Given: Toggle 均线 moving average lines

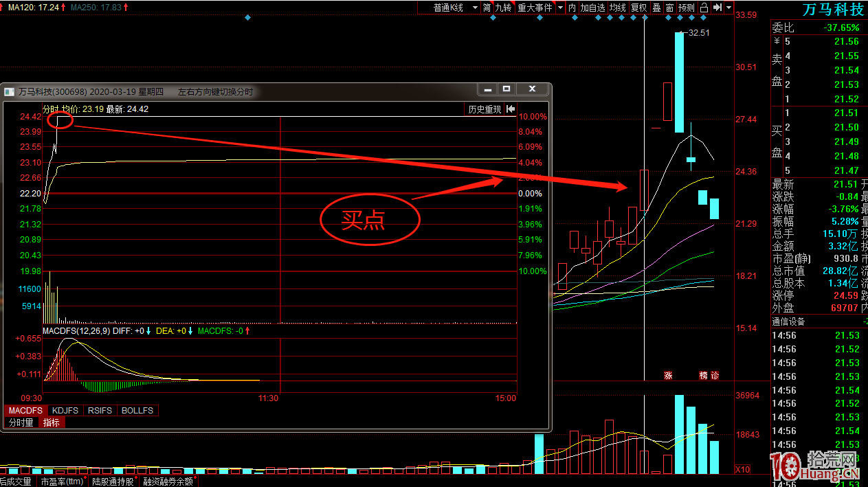Looking at the screenshot, I should pyautogui.click(x=618, y=8).
